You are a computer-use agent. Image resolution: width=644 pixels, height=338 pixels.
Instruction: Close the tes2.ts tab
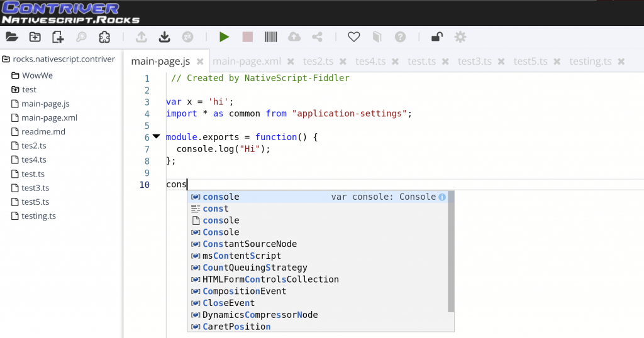[x=343, y=62]
